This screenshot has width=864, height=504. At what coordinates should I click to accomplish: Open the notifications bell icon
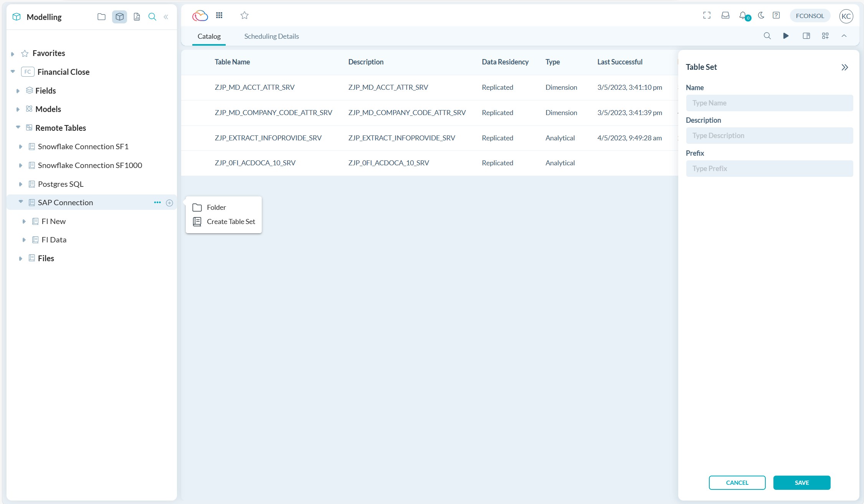pos(743,15)
